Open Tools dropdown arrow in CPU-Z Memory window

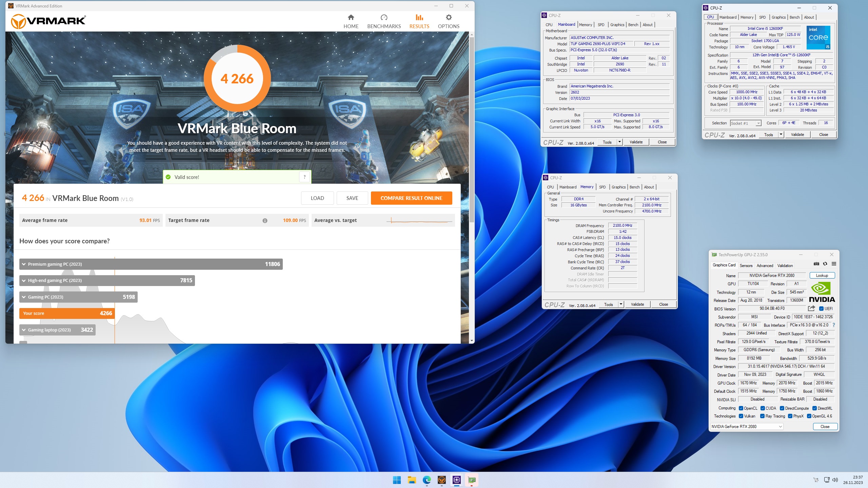[621, 304]
